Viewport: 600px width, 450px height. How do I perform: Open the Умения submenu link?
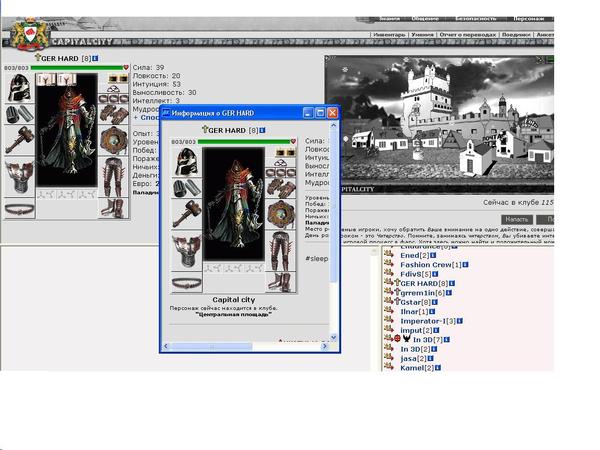click(x=422, y=34)
